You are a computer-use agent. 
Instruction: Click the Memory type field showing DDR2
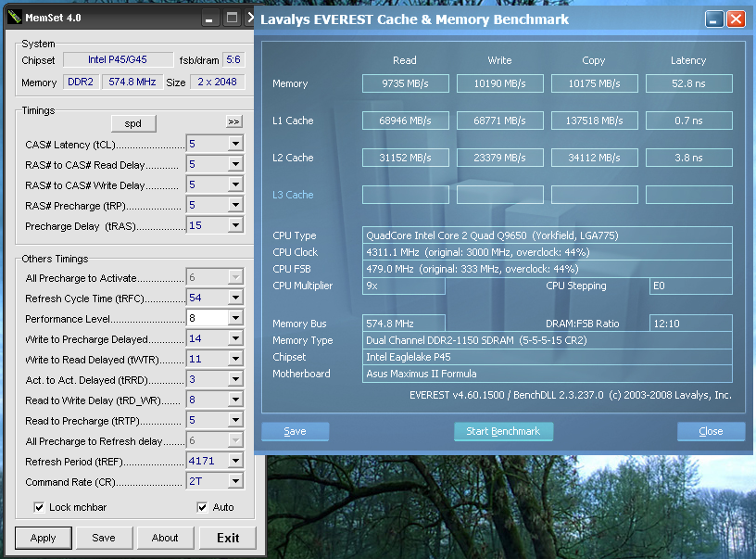point(81,82)
